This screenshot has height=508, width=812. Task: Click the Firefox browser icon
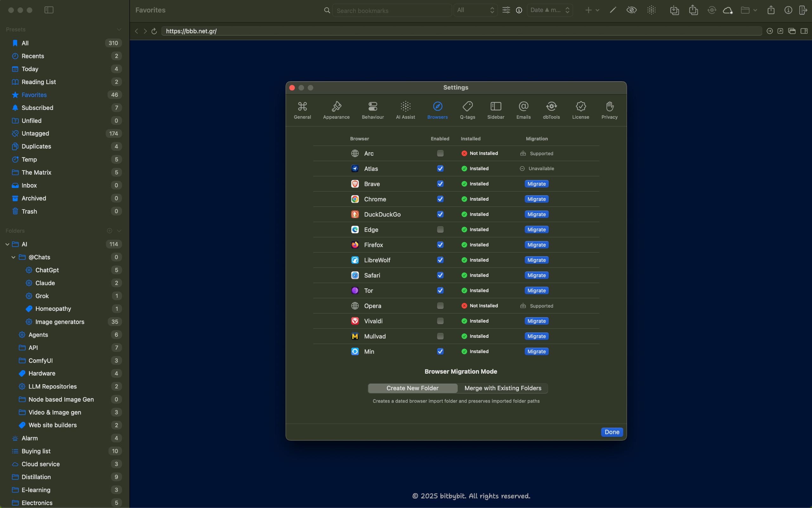[x=355, y=244]
